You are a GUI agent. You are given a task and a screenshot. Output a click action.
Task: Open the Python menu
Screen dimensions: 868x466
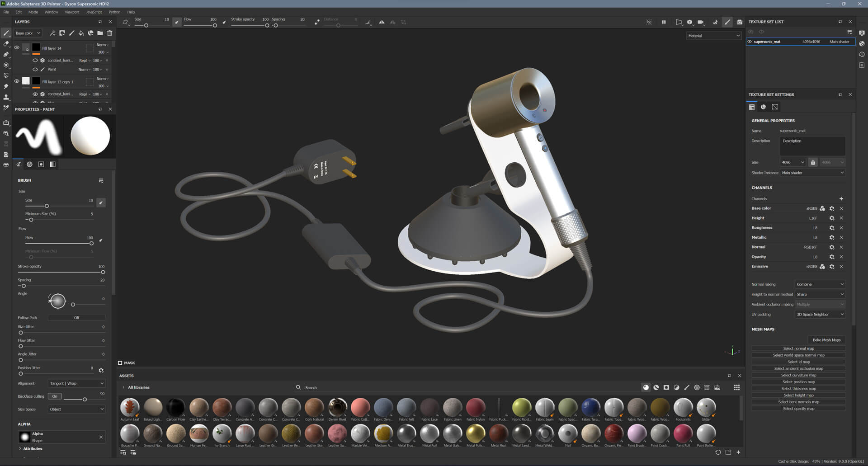tap(114, 12)
